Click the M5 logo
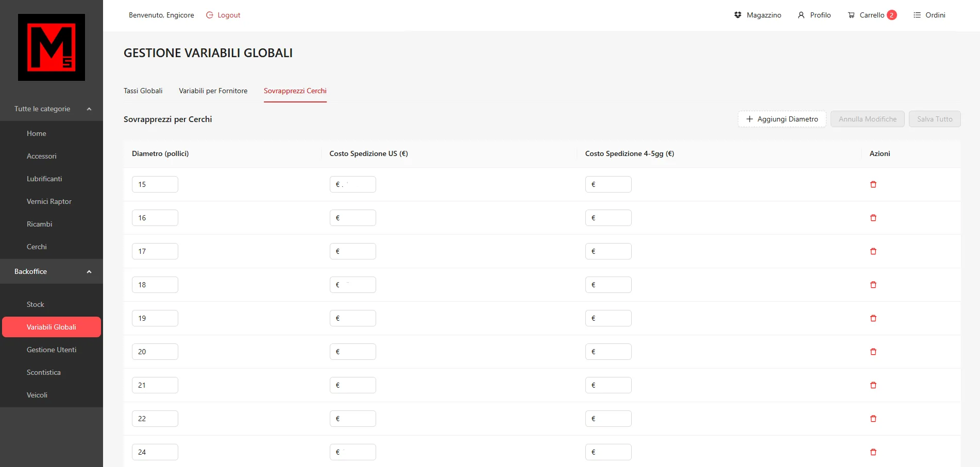Screen dimensions: 980x467 click(52, 47)
